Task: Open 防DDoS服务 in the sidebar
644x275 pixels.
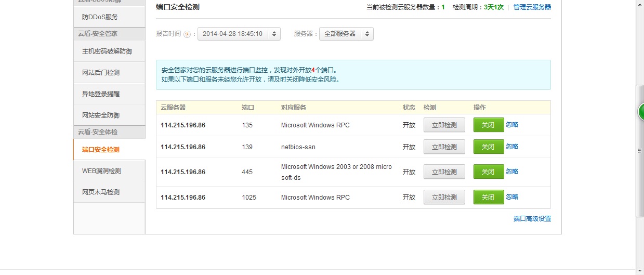Action: coord(100,17)
